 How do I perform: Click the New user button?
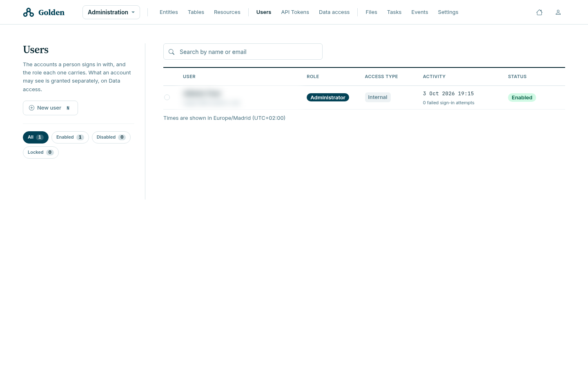click(50, 108)
